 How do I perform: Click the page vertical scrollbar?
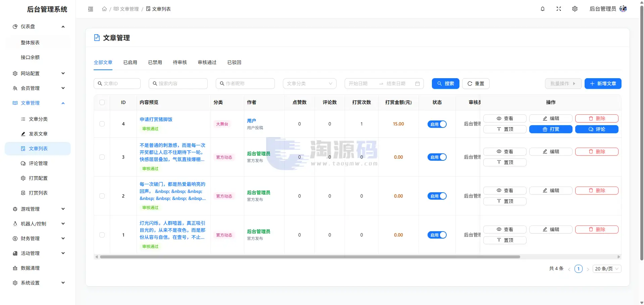642,133
